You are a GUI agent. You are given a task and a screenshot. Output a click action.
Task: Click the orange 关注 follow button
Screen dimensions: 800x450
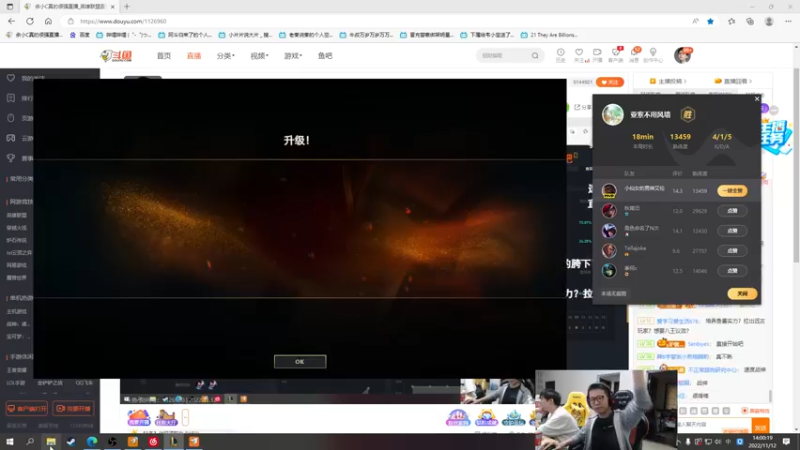point(610,82)
